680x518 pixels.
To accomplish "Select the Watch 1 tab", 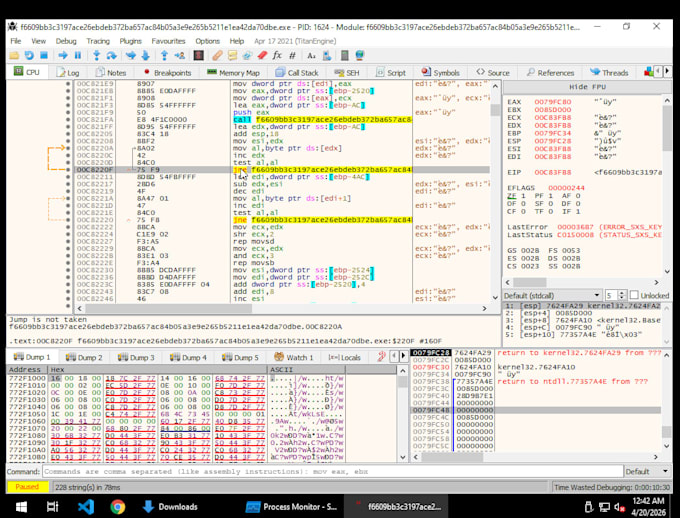I will click(294, 357).
